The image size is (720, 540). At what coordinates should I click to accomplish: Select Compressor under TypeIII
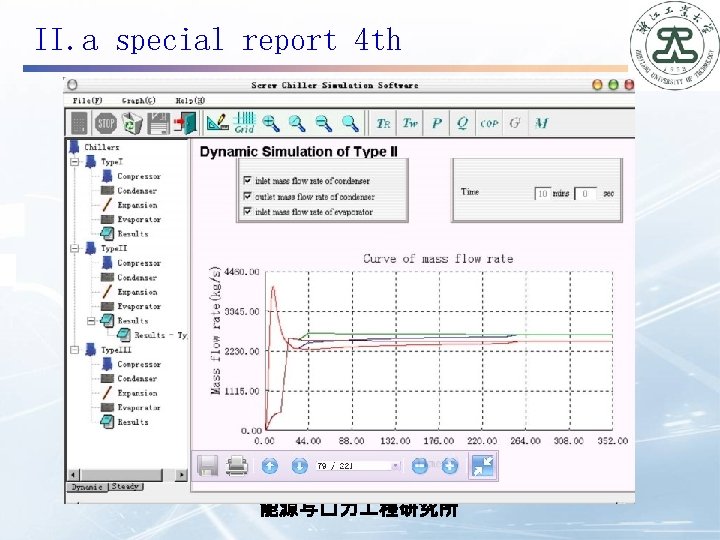pyautogui.click(x=139, y=364)
